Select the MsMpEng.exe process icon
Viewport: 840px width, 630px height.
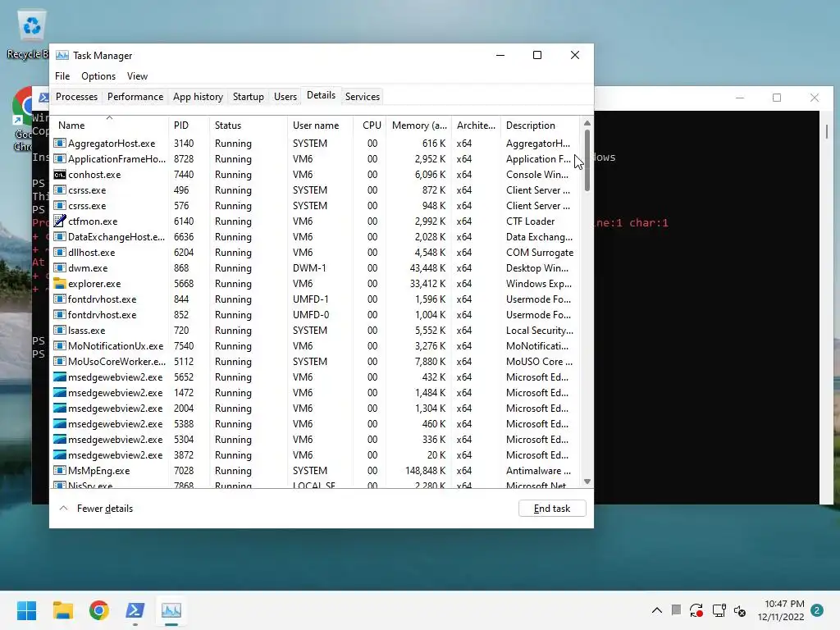tap(59, 470)
